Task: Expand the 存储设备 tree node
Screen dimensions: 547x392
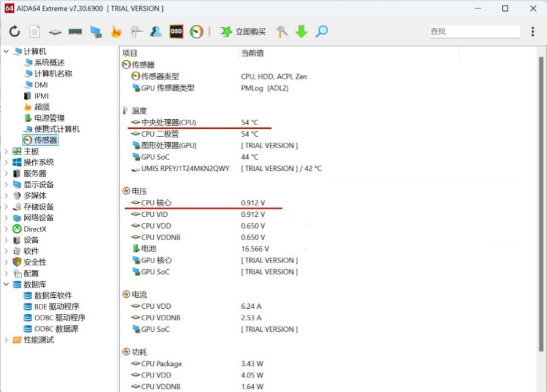Action: [6, 207]
